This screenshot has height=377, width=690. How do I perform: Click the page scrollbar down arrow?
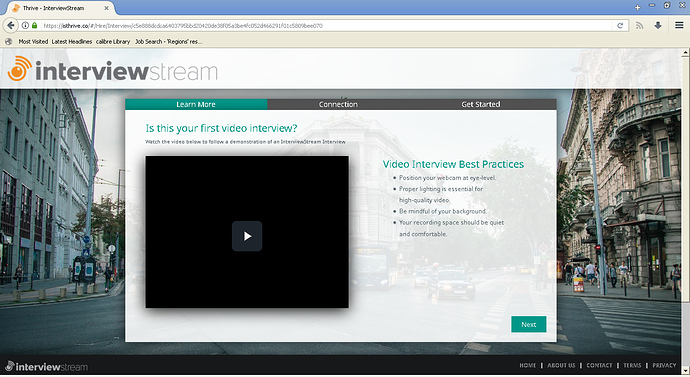point(685,370)
